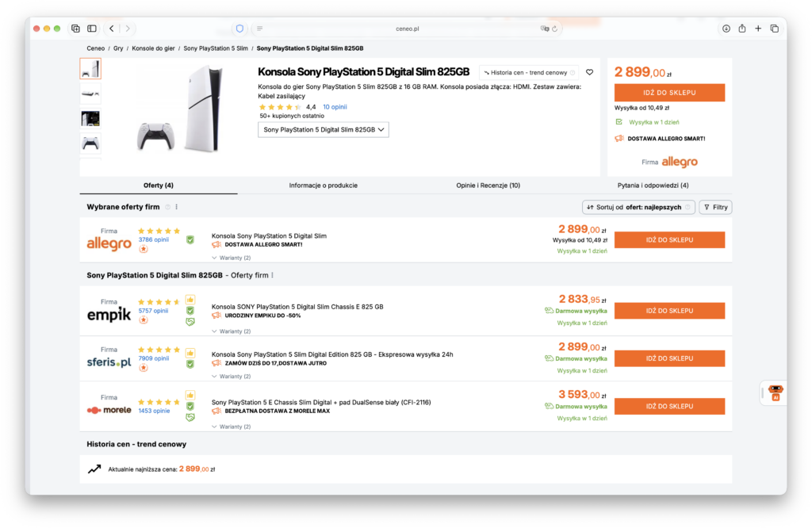Click the thumbs-up badge in morele row
Viewport: 812px width, 528px height.
pyautogui.click(x=190, y=396)
